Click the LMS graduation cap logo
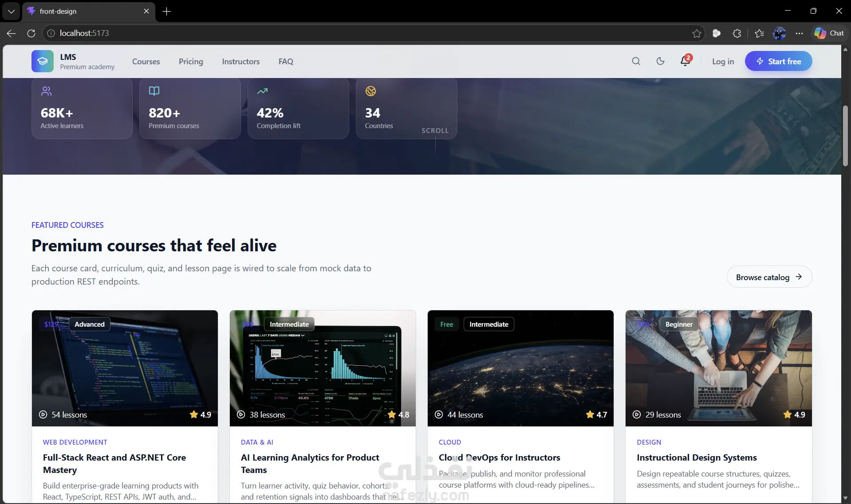 [43, 61]
